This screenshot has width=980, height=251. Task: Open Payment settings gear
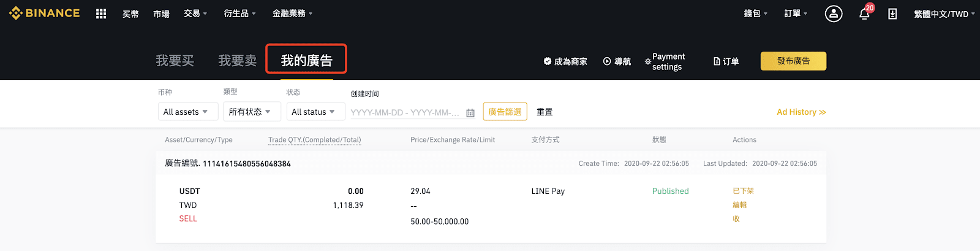648,61
